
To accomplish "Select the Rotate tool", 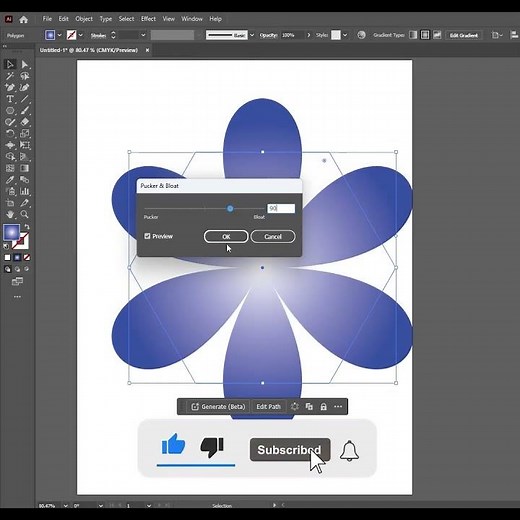I will tap(10, 134).
